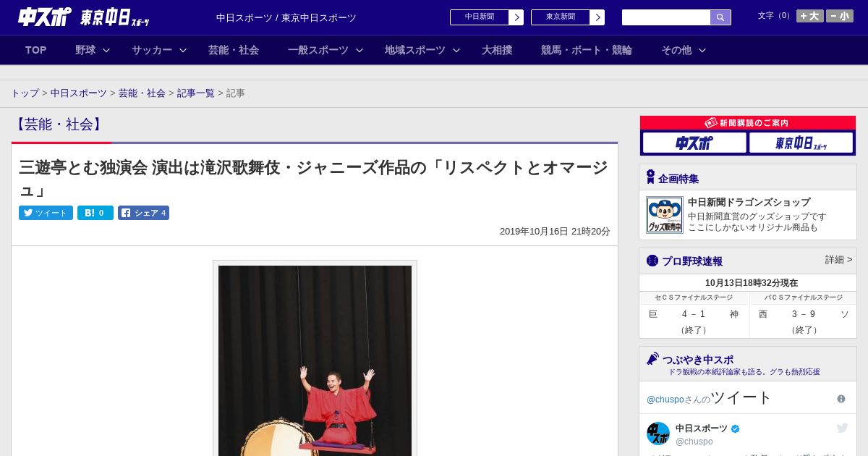Click the Hatena B! bookmark button
The width and height of the screenshot is (868, 456).
click(x=95, y=213)
